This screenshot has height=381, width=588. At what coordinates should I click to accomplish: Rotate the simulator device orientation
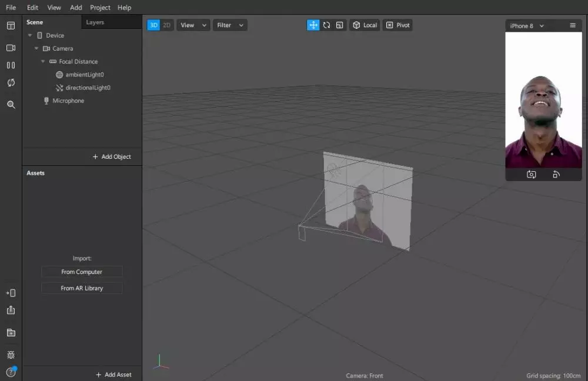point(556,175)
